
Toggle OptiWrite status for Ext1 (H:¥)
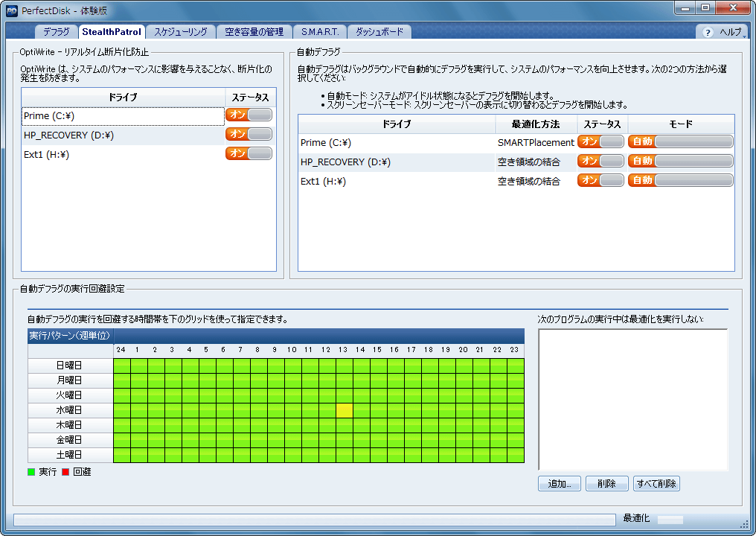click(x=249, y=153)
